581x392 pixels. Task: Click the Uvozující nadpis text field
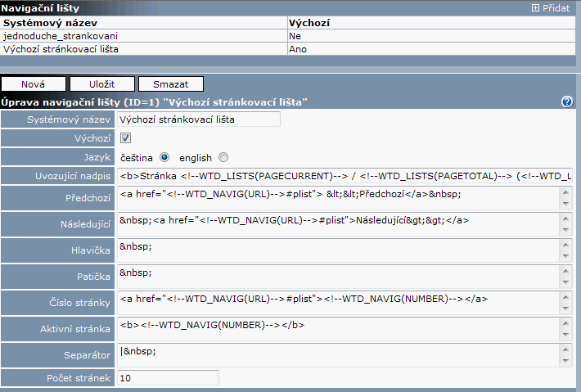tap(344, 176)
